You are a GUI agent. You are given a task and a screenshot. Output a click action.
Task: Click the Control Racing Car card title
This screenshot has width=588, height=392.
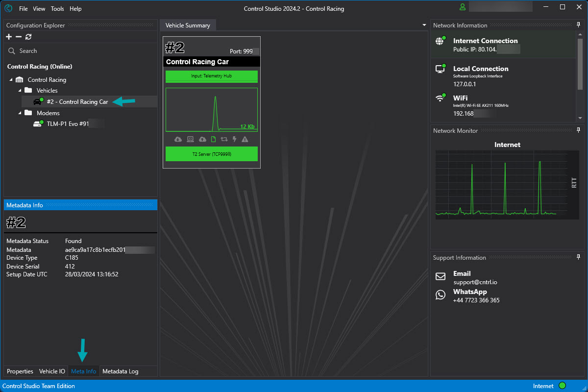point(197,62)
